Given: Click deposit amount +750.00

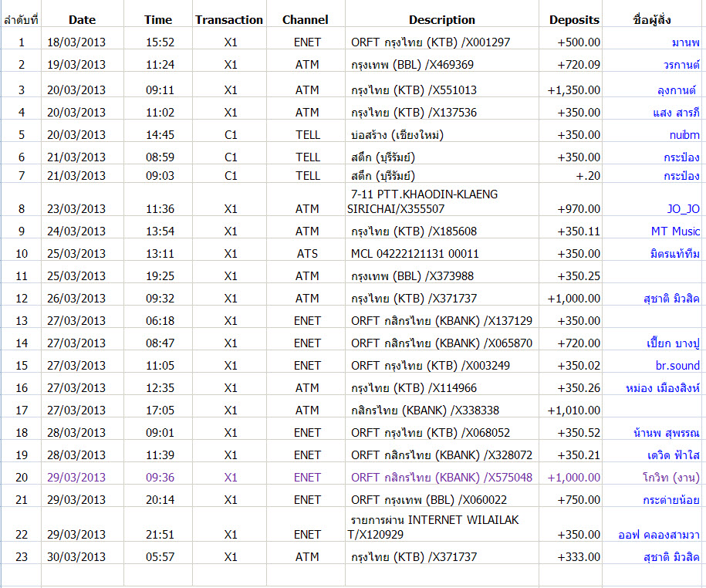Looking at the screenshot, I should point(579,500).
